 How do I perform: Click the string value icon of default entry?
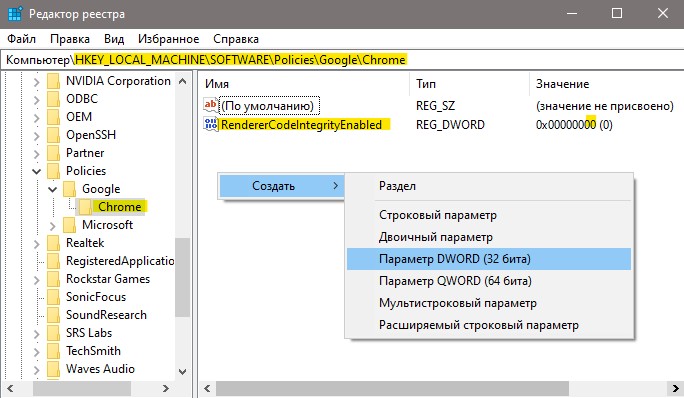[211, 105]
